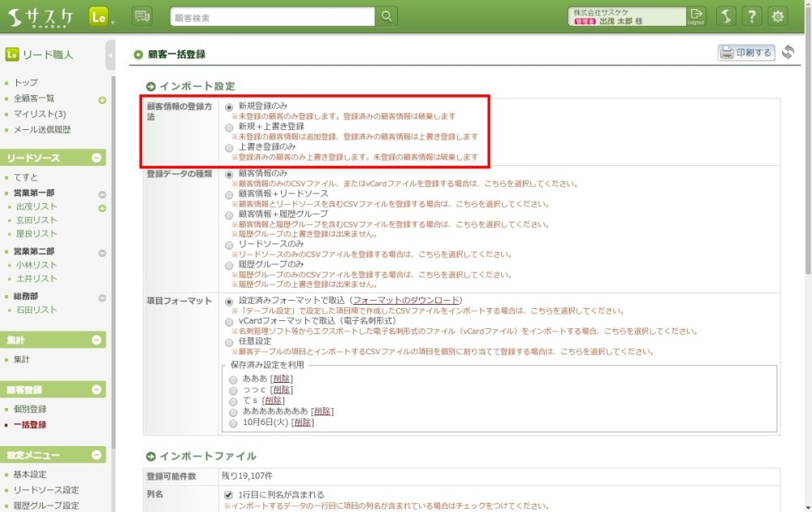
Task: Choose the 顧客情報+リードソース radio option
Action: (x=230, y=195)
